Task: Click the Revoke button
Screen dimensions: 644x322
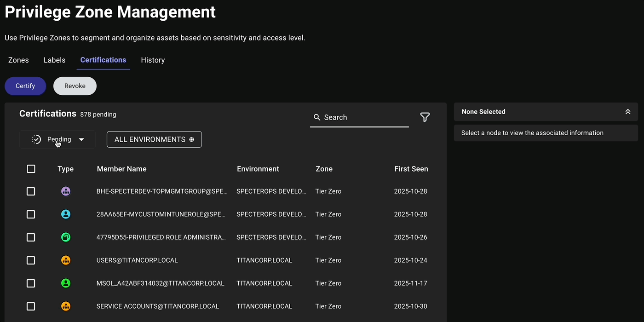Action: [x=75, y=86]
